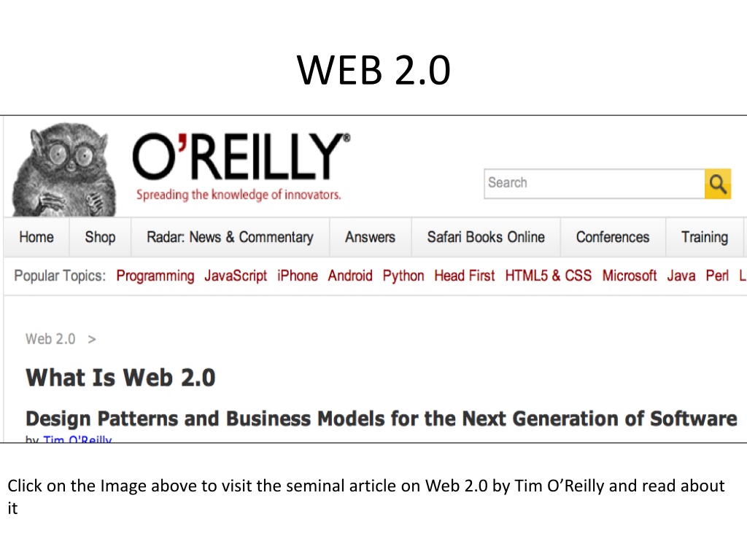747x560 pixels.
Task: Open the Shop navigation tab
Action: [100, 237]
